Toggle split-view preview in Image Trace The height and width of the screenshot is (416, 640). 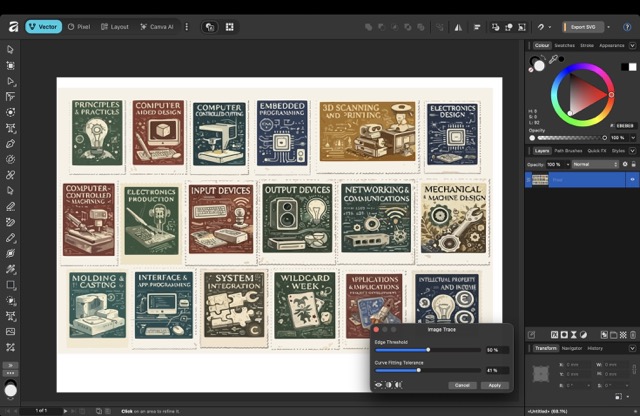(389, 385)
